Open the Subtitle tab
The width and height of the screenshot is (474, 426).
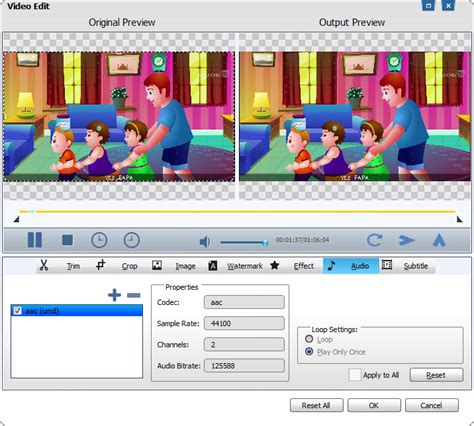click(416, 266)
